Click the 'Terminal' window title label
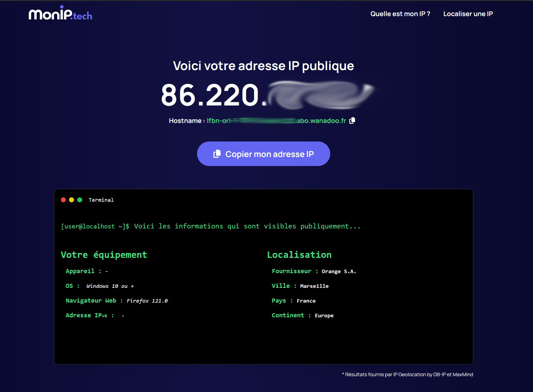 101,200
